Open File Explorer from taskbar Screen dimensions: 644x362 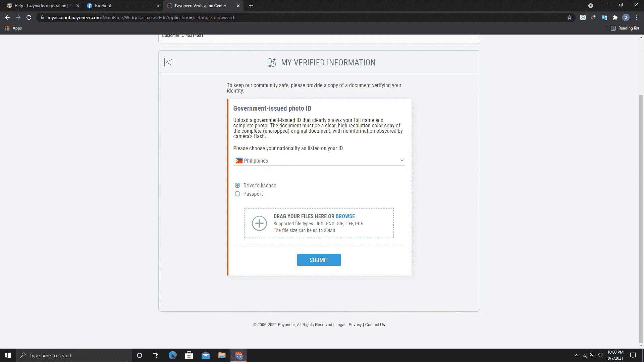[222, 355]
